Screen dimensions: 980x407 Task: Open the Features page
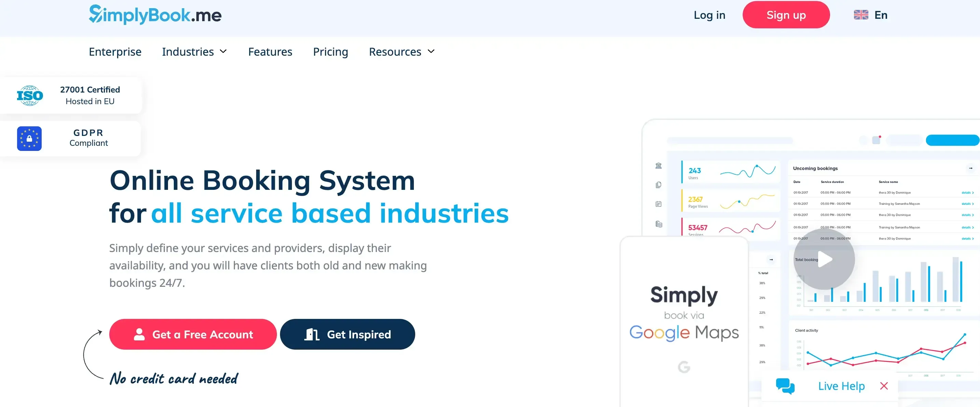[x=270, y=51]
